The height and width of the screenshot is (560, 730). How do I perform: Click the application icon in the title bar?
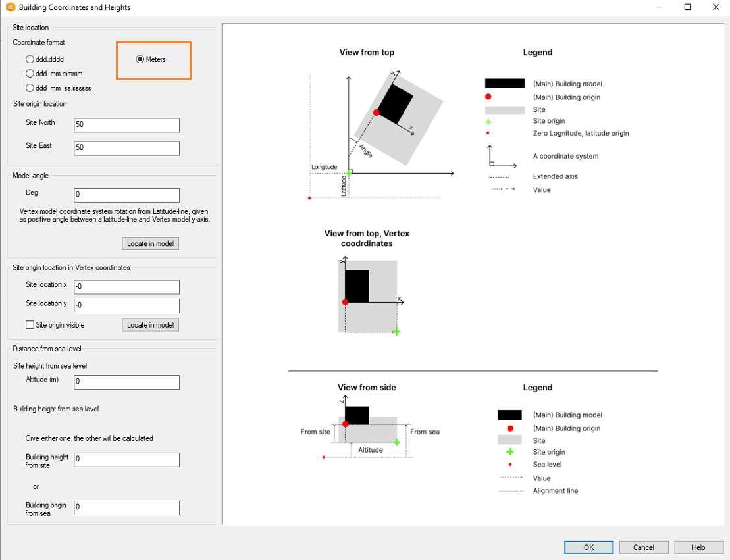coord(10,7)
